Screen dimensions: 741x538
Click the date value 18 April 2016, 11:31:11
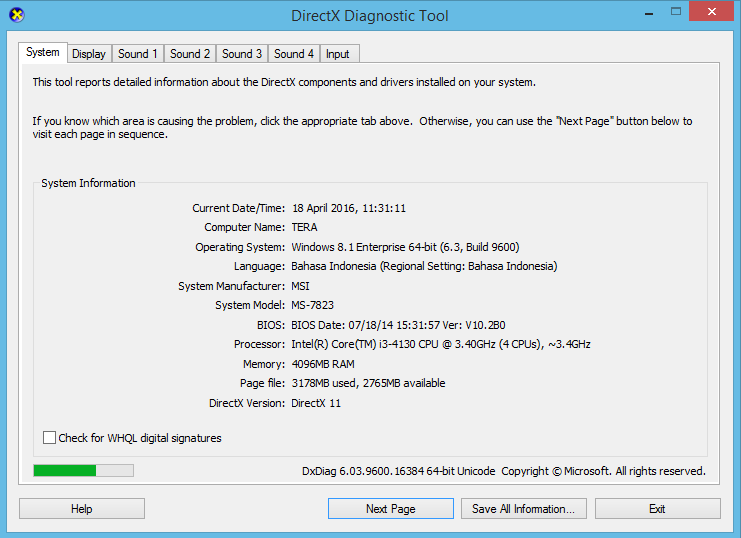point(349,208)
